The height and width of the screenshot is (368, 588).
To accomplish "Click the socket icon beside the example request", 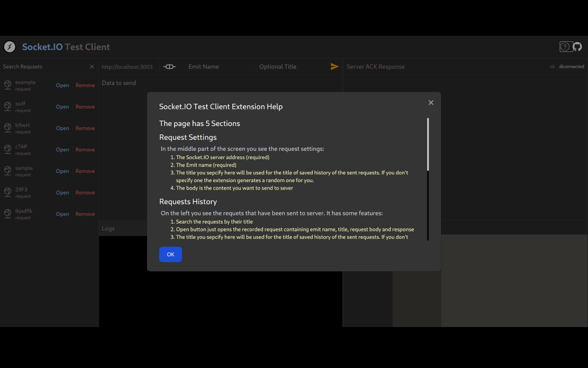I will [6, 85].
